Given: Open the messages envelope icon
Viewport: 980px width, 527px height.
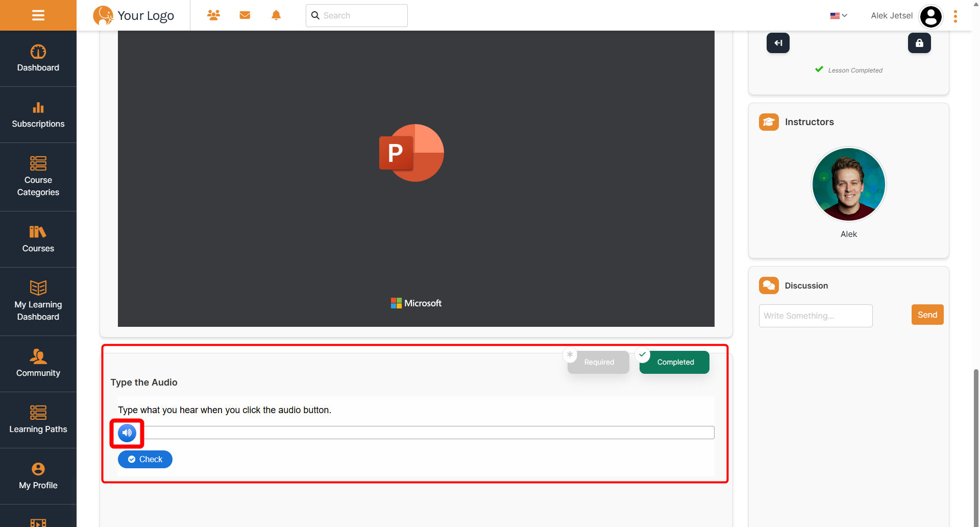Looking at the screenshot, I should (245, 15).
